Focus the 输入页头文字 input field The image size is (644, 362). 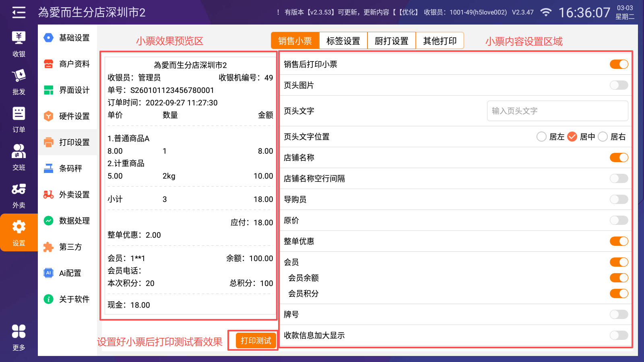click(557, 111)
